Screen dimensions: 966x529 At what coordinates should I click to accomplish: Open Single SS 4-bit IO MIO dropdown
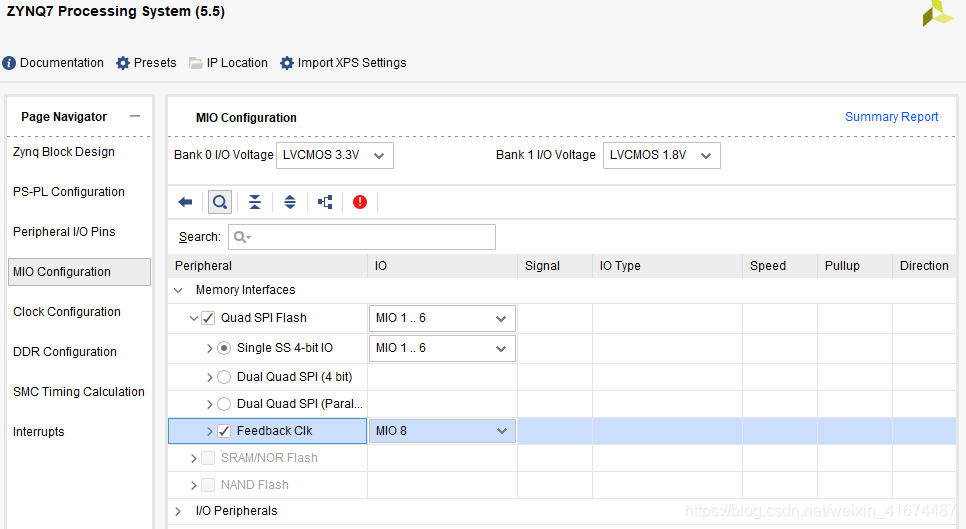(442, 349)
